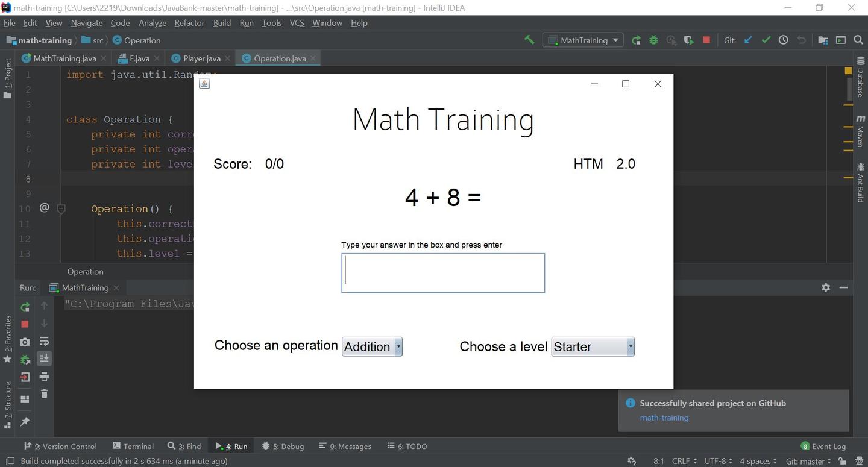Close the Operation.java tab

tap(313, 58)
